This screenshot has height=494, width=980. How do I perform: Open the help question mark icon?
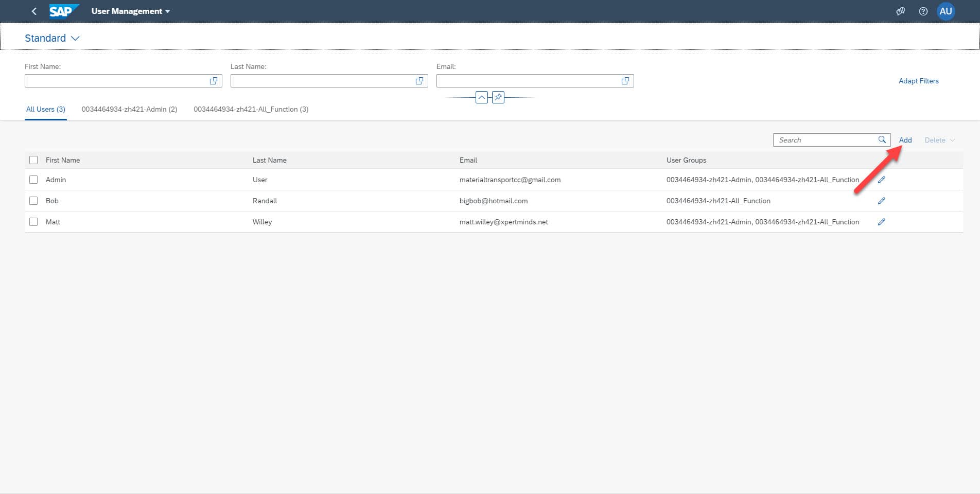923,11
